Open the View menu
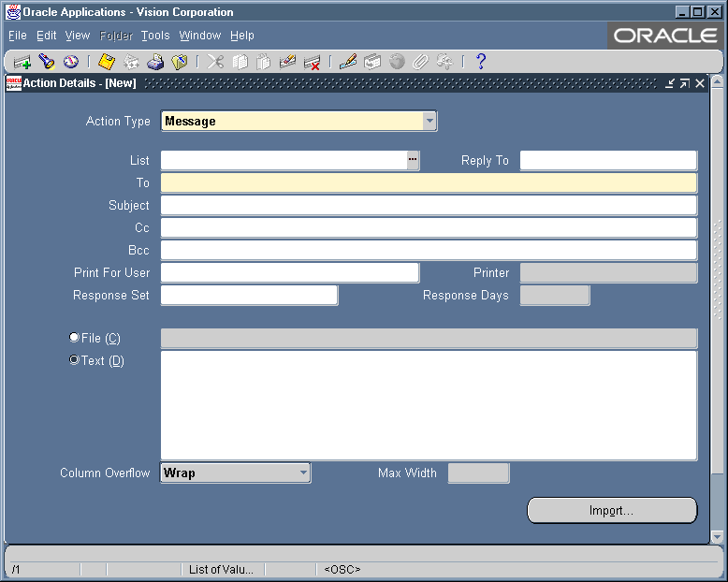 click(x=78, y=36)
